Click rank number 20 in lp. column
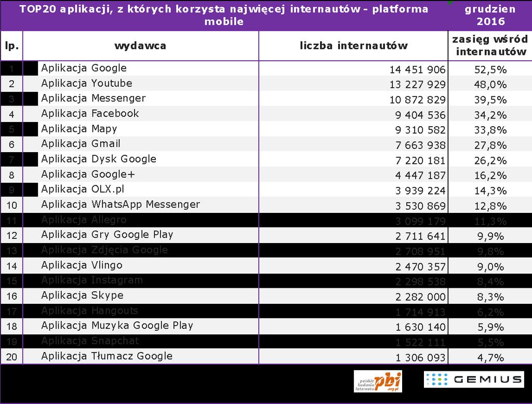This screenshot has width=532, height=404. 11,357
